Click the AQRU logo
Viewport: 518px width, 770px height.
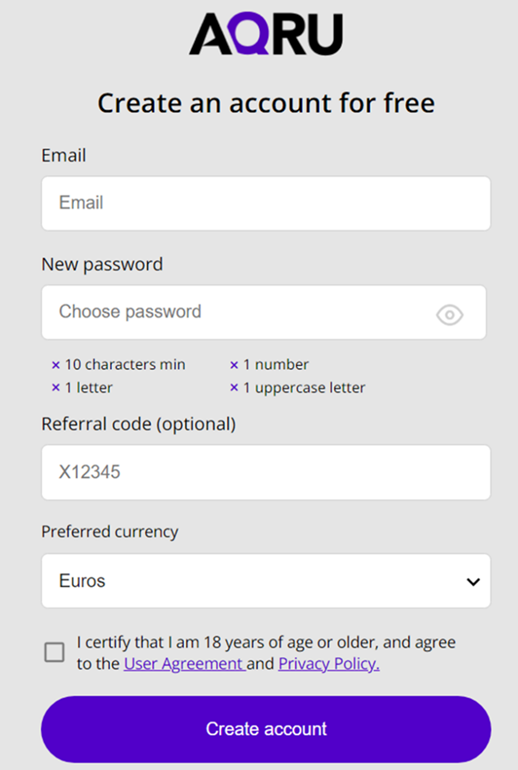266,34
